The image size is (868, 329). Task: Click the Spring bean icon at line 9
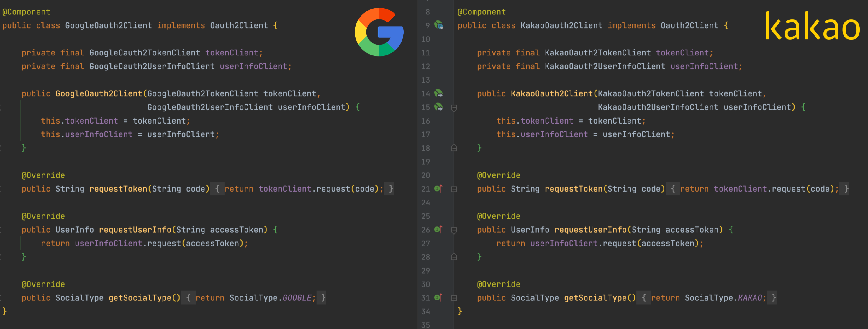click(438, 25)
